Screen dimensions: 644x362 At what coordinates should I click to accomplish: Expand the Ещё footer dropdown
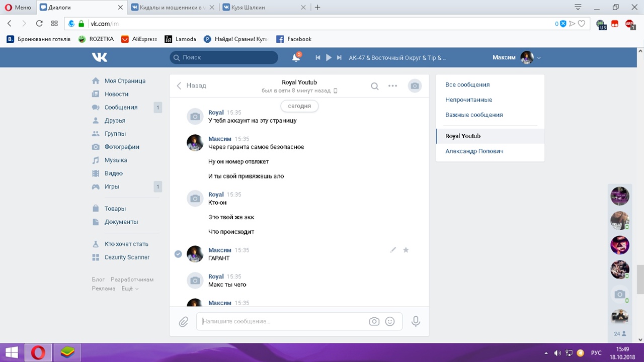(x=129, y=289)
